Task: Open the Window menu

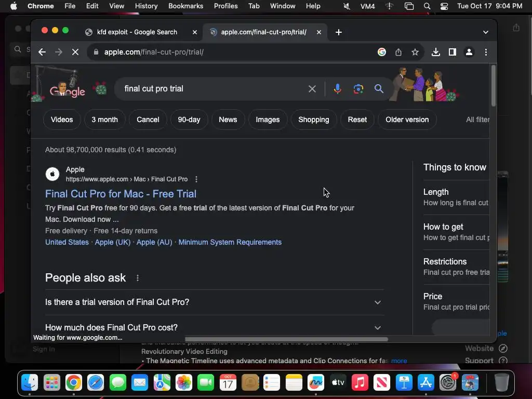Action: [283, 6]
